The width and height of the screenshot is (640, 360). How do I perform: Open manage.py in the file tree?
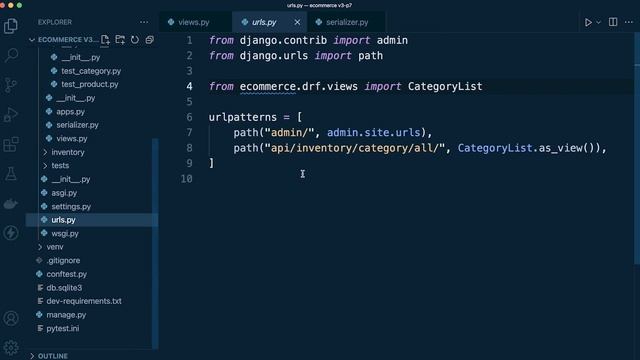coord(66,315)
